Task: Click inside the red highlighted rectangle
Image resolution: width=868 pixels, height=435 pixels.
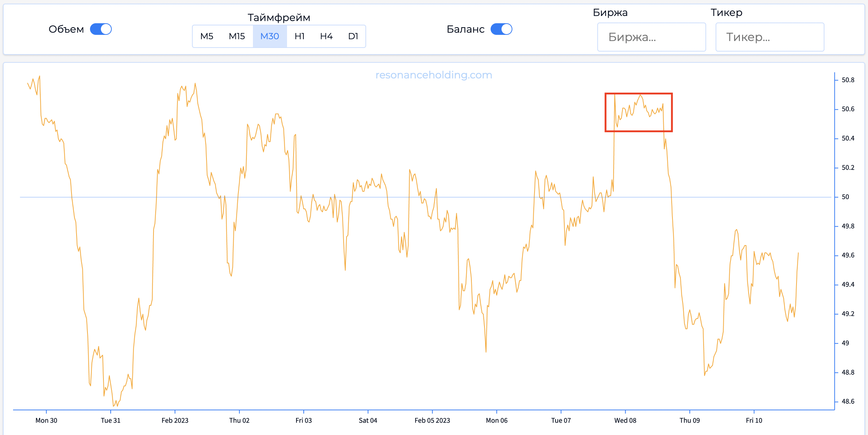Action: [638, 112]
